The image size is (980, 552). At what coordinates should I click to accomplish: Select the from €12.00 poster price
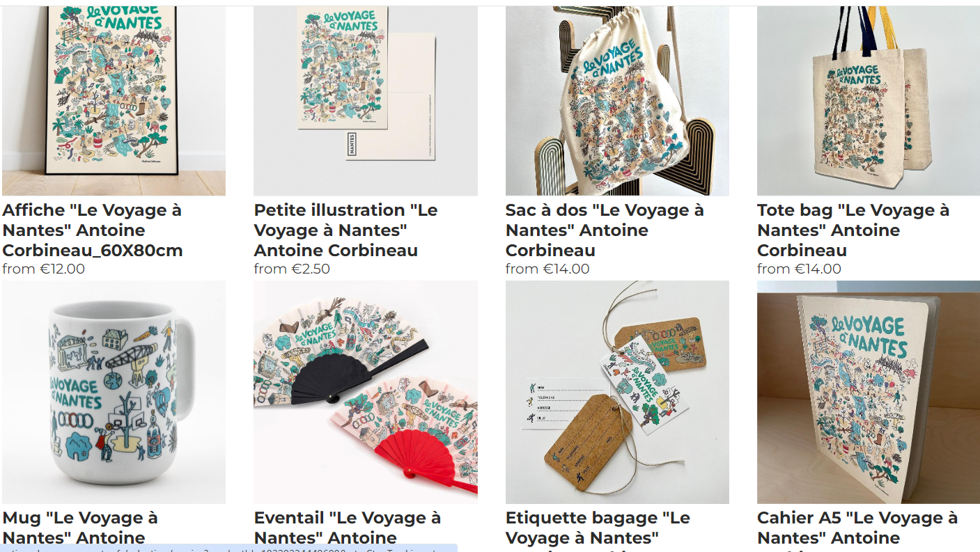click(44, 269)
